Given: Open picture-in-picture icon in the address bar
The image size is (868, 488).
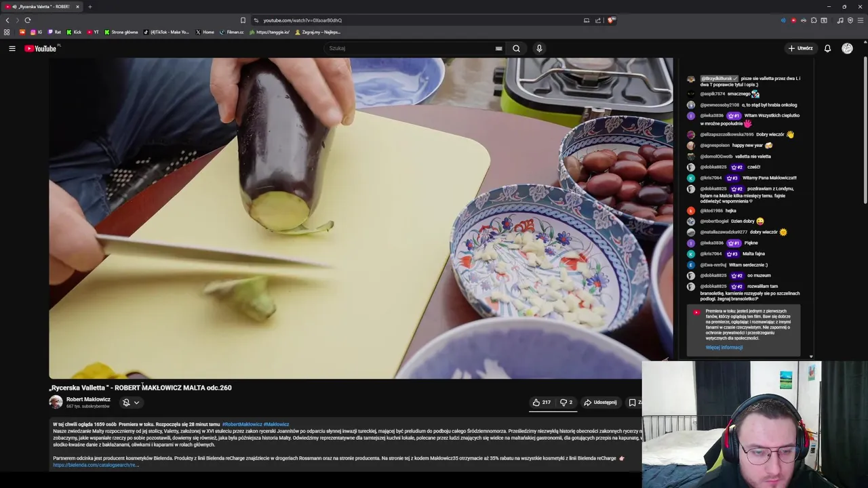Looking at the screenshot, I should pyautogui.click(x=587, y=20).
